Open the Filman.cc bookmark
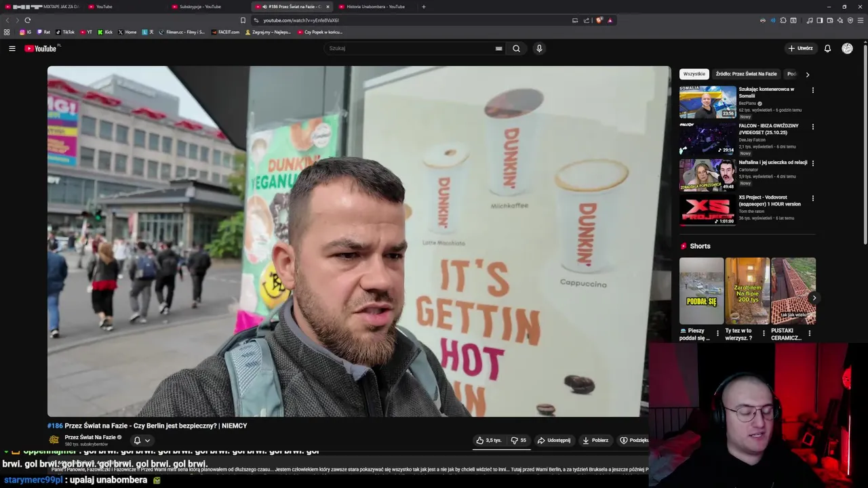868x488 pixels. click(182, 32)
